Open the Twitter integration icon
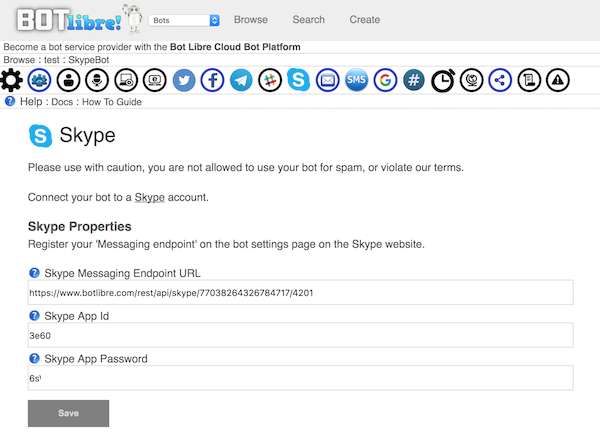This screenshot has width=600, height=442. (x=184, y=80)
